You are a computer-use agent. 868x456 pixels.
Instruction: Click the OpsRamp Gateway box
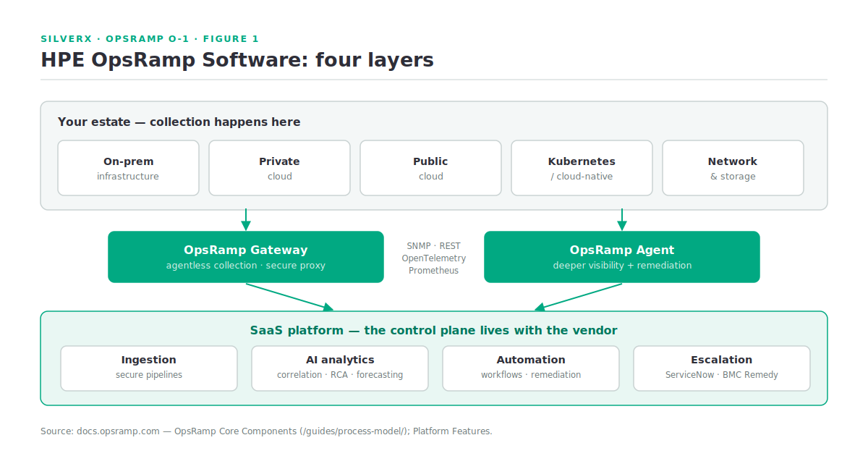[x=246, y=257]
